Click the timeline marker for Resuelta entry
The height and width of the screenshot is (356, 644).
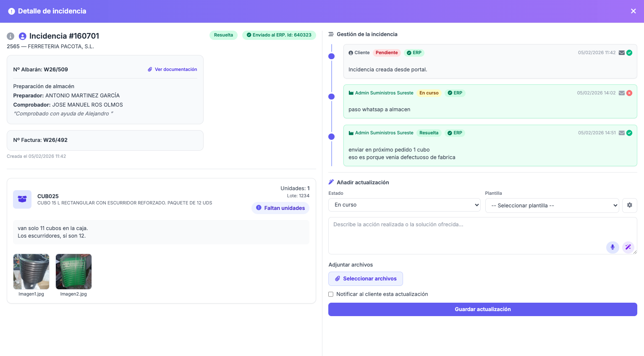[x=331, y=136]
